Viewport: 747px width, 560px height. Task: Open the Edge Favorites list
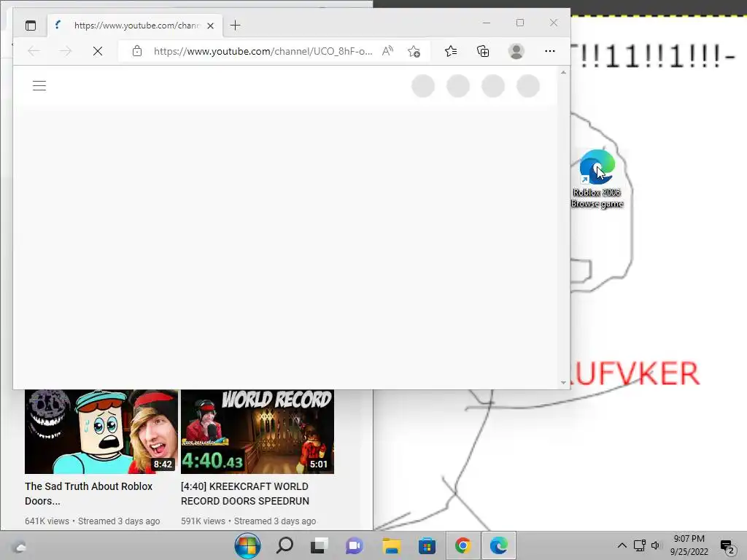point(451,51)
